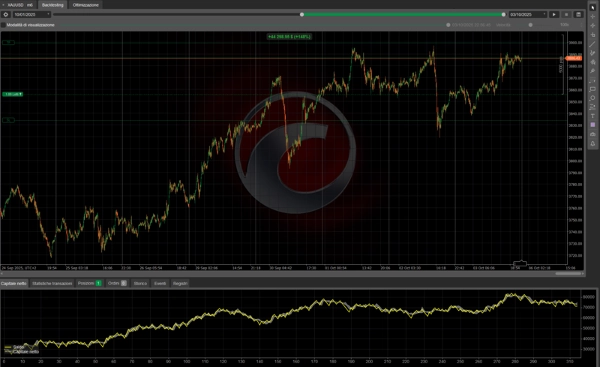Viewport: 600px width, 367px height.
Task: Open the Capitale netto tab
Action: (x=14, y=284)
